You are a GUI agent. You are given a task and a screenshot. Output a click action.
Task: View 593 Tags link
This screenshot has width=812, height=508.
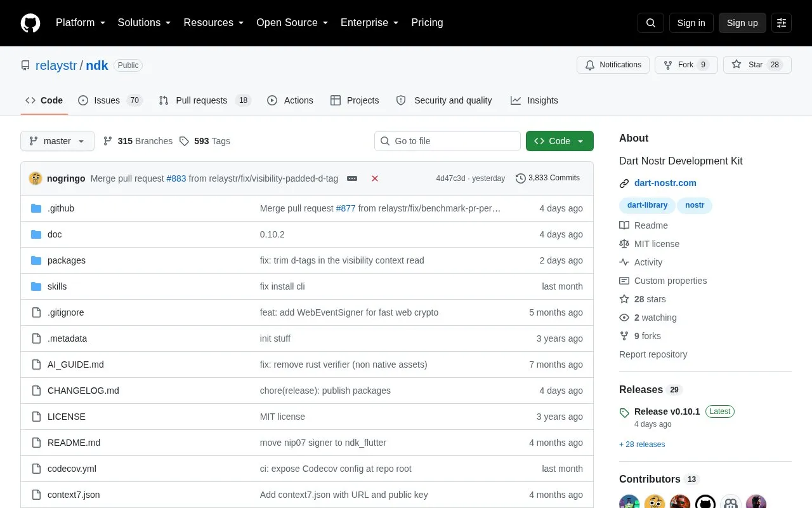coord(205,141)
